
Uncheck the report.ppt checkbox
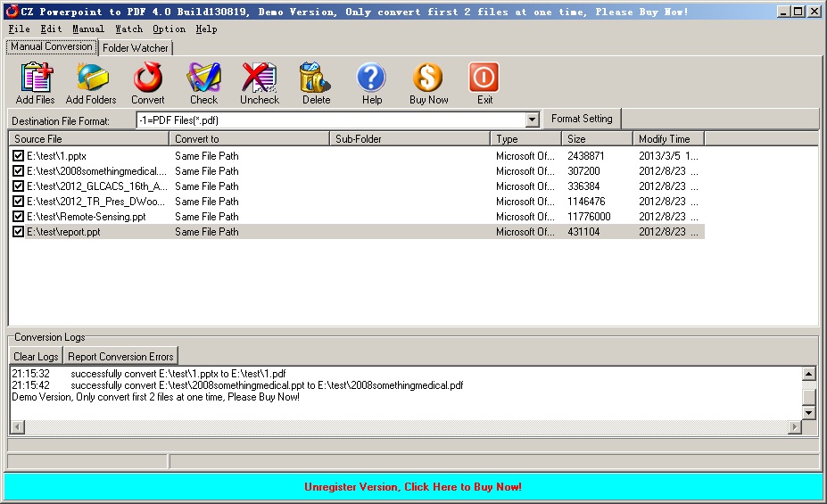click(18, 231)
